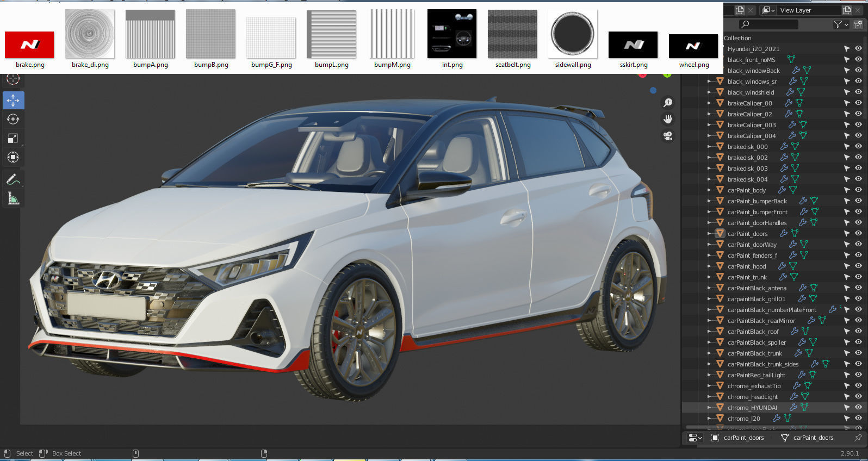Select carPaint_doorHandles in outliner
Image resolution: width=868 pixels, height=461 pixels.
[757, 222]
